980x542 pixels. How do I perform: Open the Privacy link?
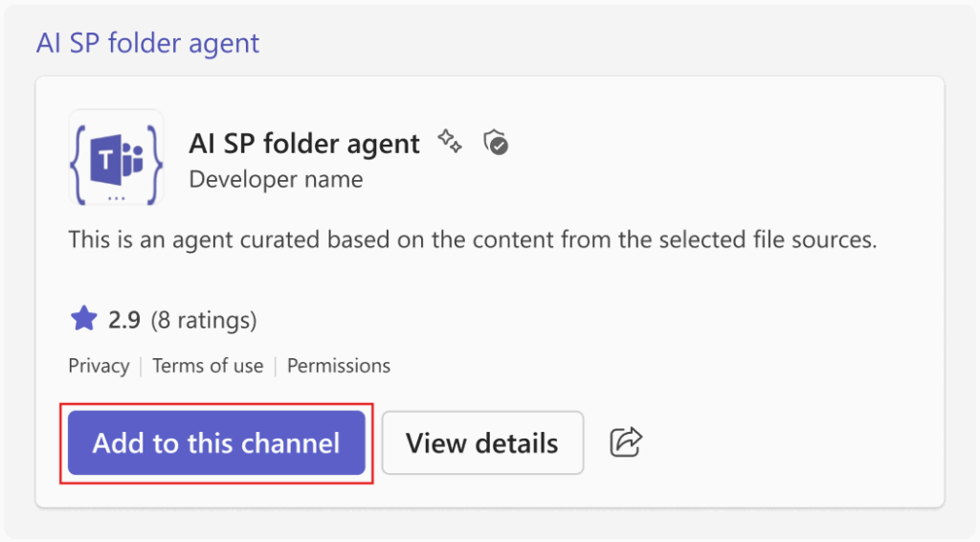click(x=99, y=366)
